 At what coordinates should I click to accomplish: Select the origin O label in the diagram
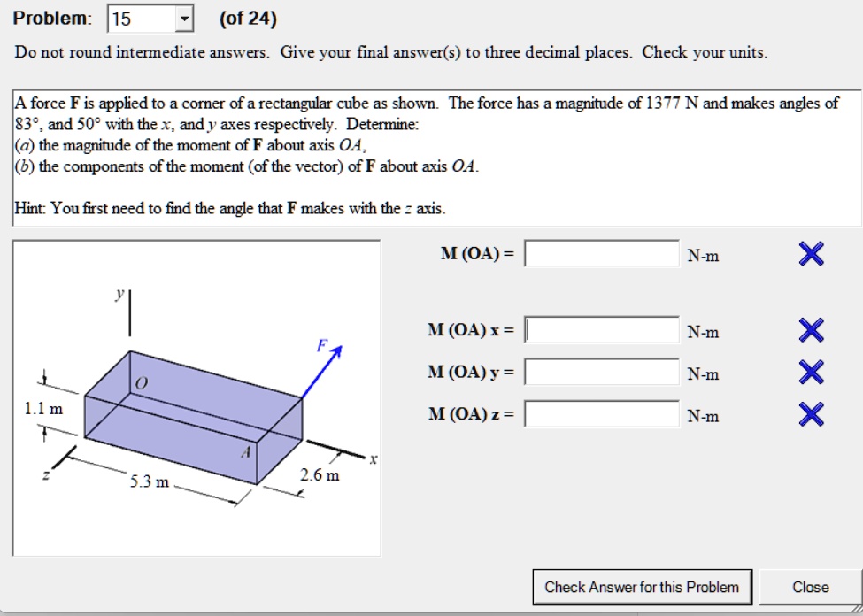[142, 384]
